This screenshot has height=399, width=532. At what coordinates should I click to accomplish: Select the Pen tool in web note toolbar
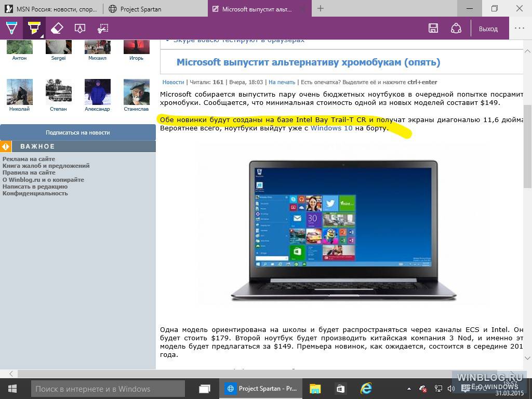11,28
